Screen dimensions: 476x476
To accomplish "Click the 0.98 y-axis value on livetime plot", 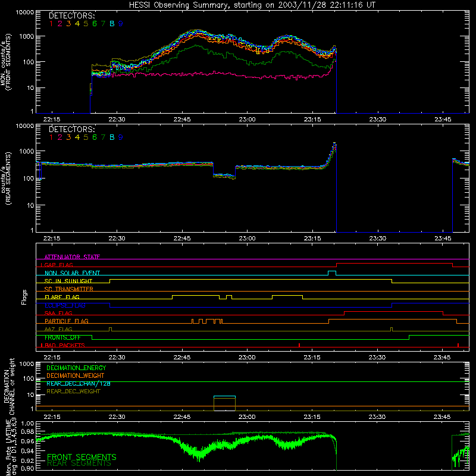I will click(27, 432).
